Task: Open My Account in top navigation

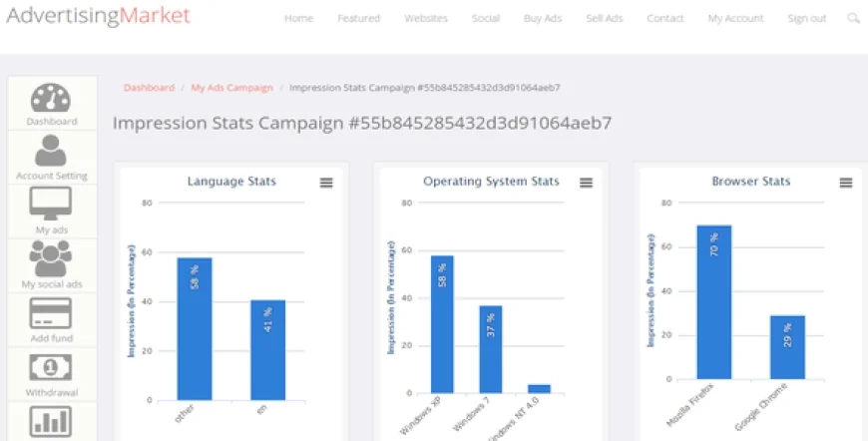Action: (x=735, y=19)
